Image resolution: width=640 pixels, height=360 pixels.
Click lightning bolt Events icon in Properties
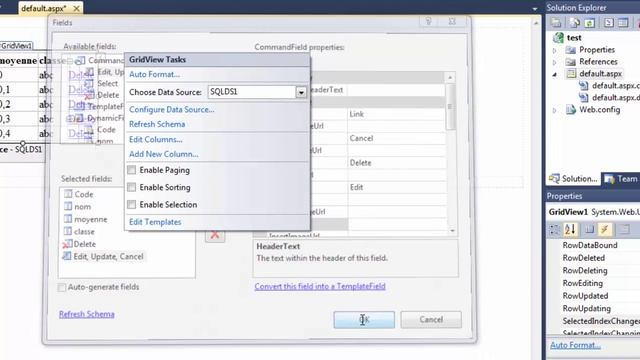coord(605,230)
